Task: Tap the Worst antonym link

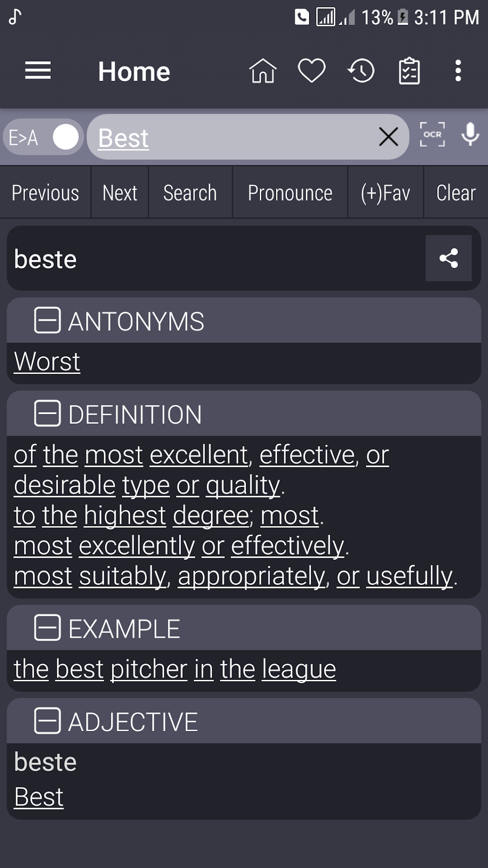Action: click(x=47, y=361)
